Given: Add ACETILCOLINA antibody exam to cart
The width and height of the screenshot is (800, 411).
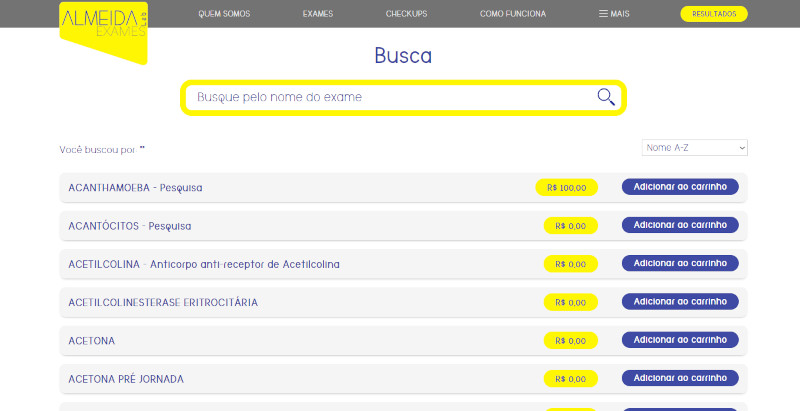Looking at the screenshot, I should tap(680, 263).
